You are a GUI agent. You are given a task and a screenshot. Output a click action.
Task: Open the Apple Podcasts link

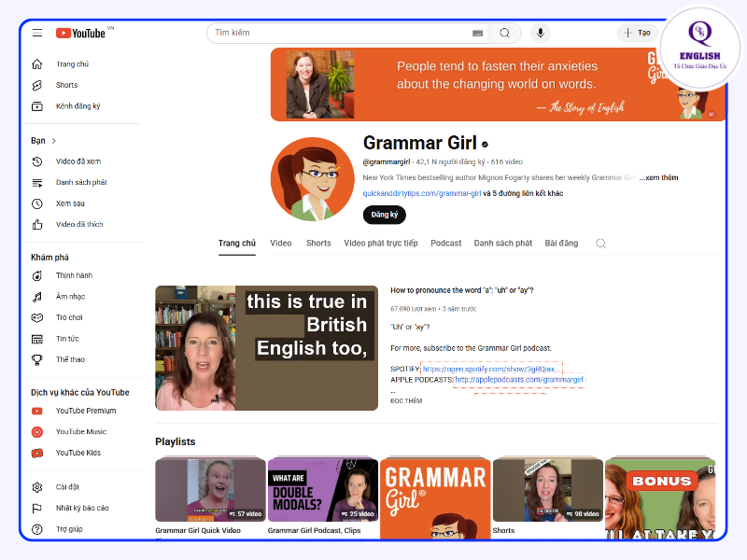[x=519, y=380]
